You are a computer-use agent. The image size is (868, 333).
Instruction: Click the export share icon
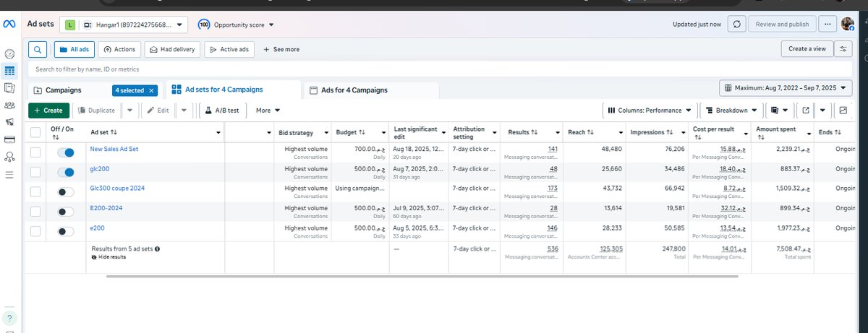coord(807,111)
